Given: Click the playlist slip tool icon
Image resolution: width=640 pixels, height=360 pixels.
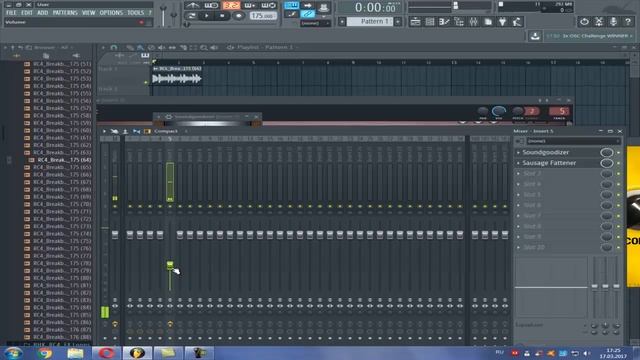Looking at the screenshot, I should [172, 48].
